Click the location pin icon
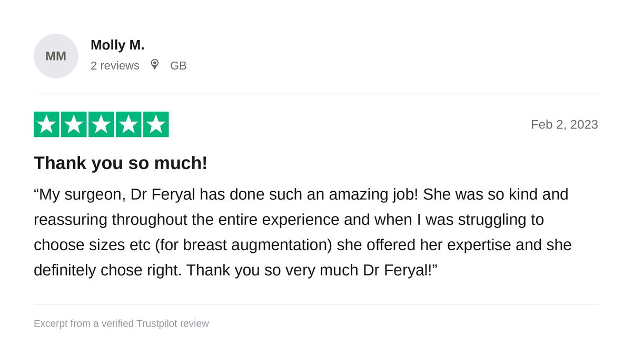632x364 pixels. (154, 64)
